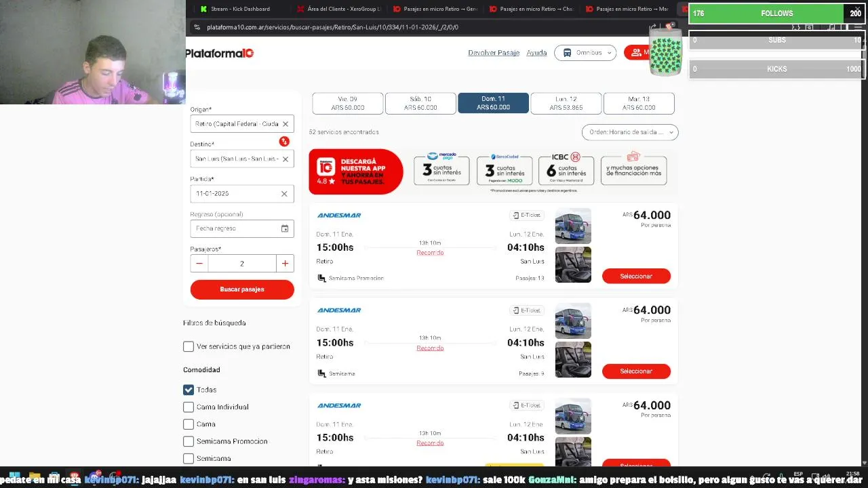Click the E-Ticket badge on the first trip

coord(526,216)
